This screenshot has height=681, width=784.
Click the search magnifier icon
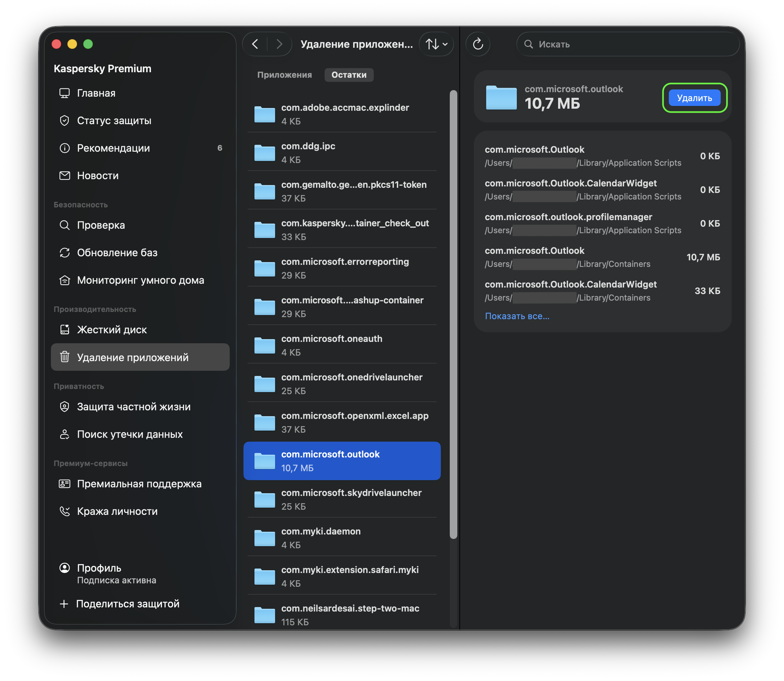529,44
